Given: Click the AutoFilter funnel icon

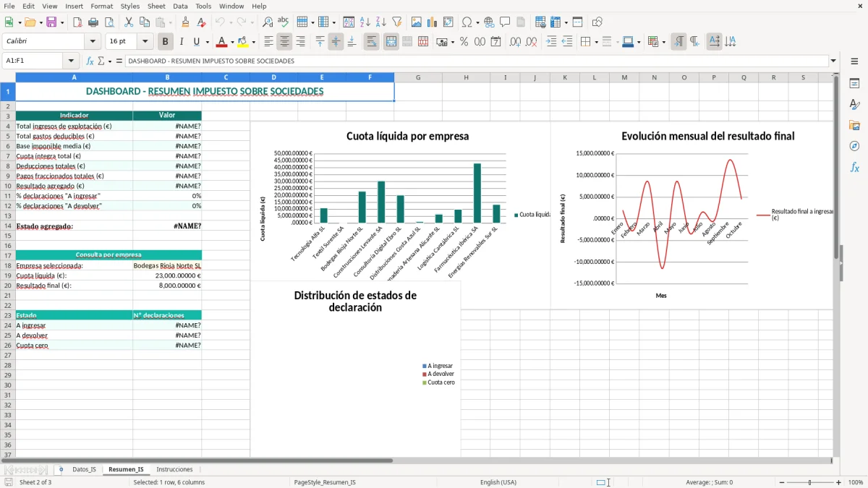Looking at the screenshot, I should pyautogui.click(x=396, y=22).
